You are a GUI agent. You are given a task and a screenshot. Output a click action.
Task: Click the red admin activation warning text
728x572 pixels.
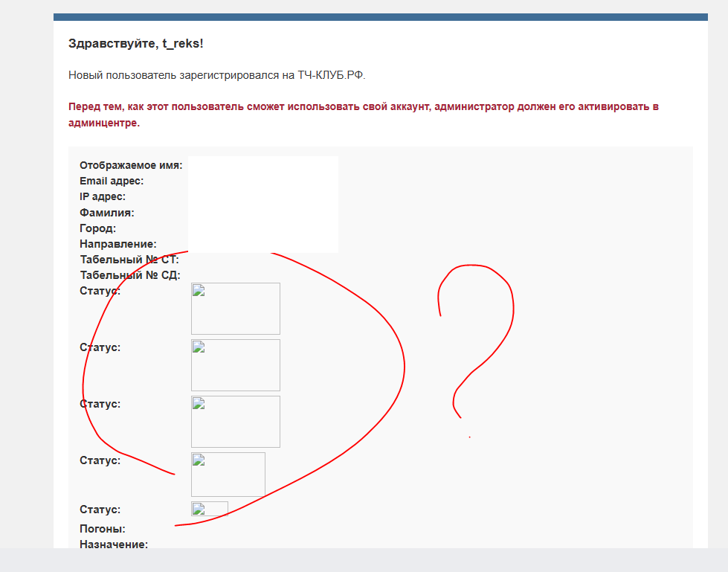(x=364, y=115)
